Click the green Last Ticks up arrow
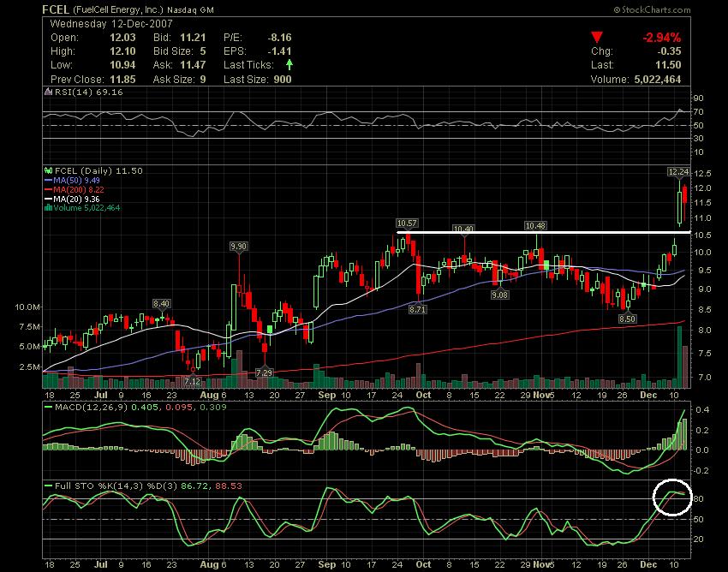Image resolution: width=728 pixels, height=572 pixels. click(289, 64)
